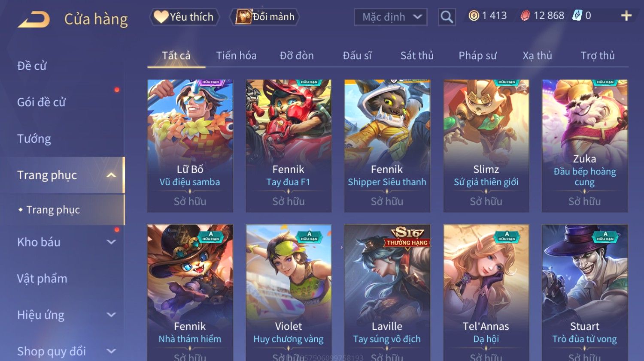Select the Tiến hóa tab
This screenshot has height=361, width=644.
(x=236, y=55)
